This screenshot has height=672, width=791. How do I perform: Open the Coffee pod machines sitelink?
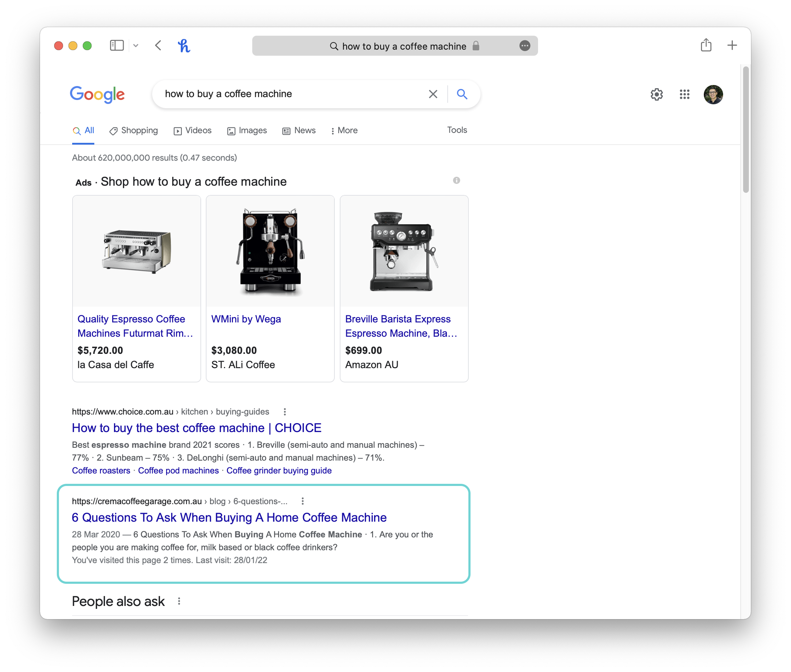click(178, 471)
